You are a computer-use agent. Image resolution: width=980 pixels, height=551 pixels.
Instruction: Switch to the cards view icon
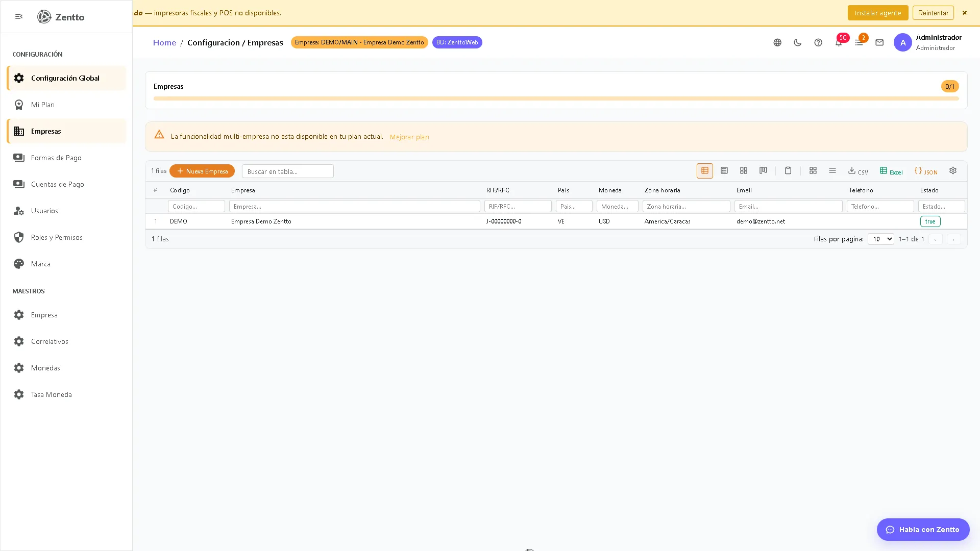[744, 171]
